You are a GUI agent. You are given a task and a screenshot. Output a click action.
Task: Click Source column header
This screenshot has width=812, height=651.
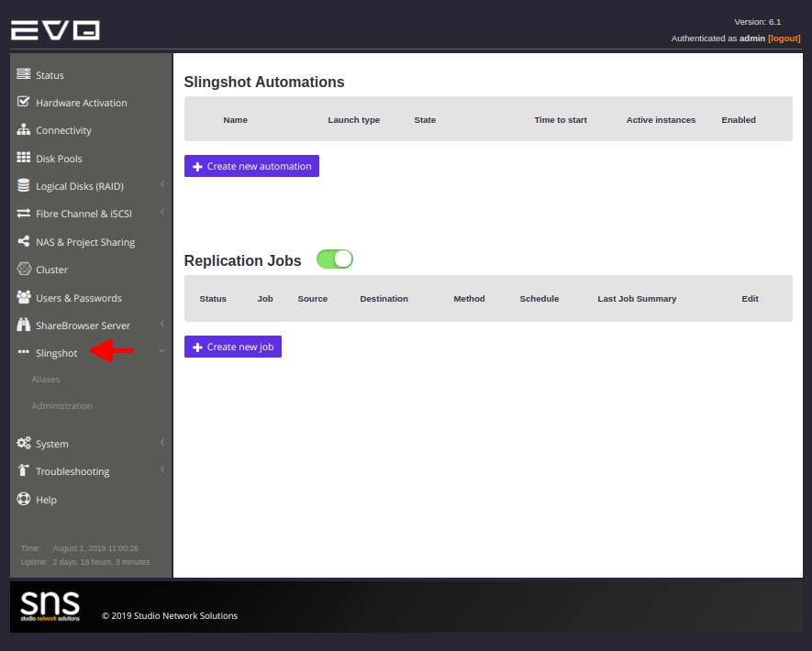click(312, 299)
